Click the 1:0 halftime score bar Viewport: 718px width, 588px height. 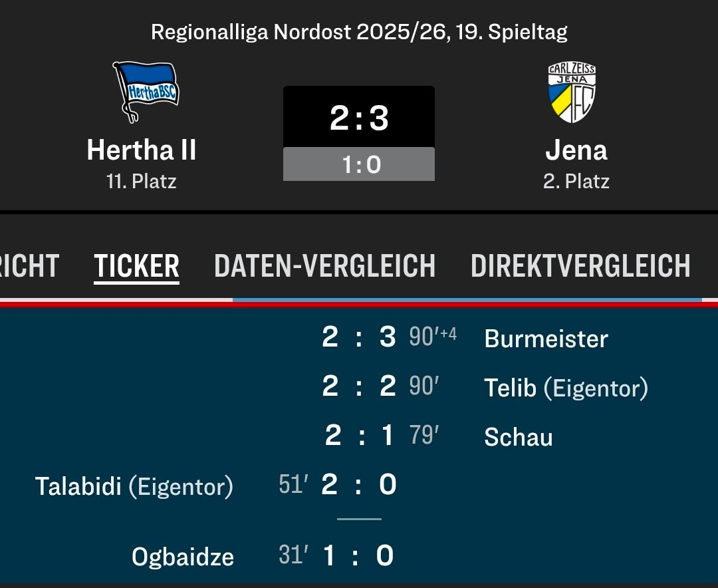[359, 164]
